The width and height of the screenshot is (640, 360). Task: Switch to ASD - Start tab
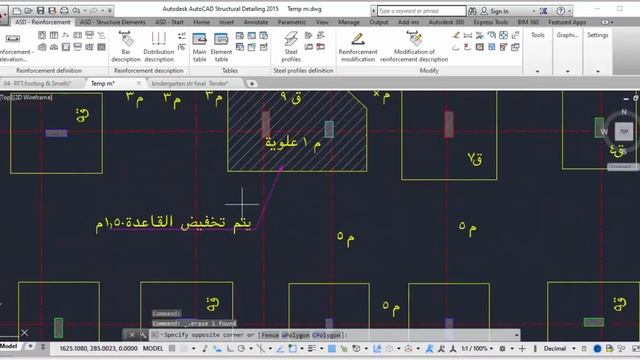tap(169, 22)
